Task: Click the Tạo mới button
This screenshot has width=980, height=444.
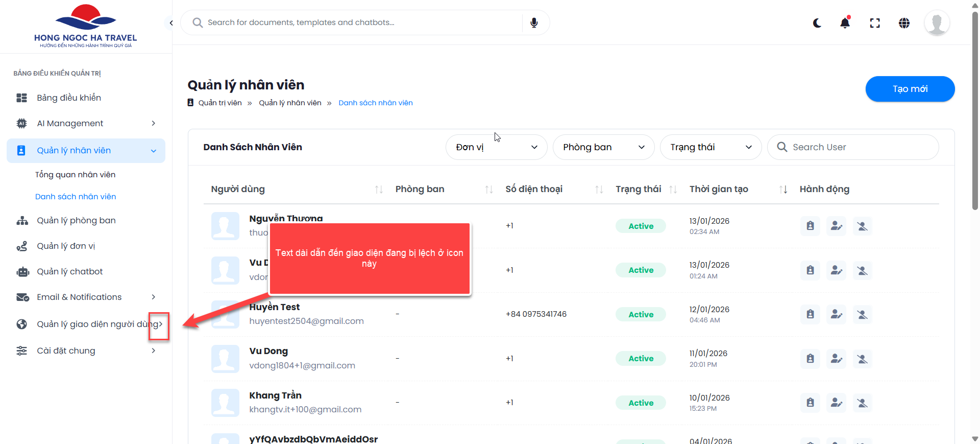Action: (x=910, y=89)
